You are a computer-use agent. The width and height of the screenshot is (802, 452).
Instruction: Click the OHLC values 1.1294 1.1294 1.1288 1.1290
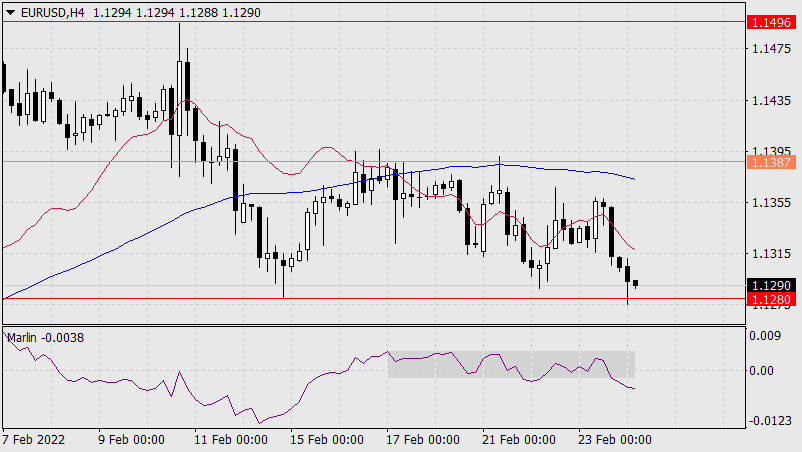(177, 12)
